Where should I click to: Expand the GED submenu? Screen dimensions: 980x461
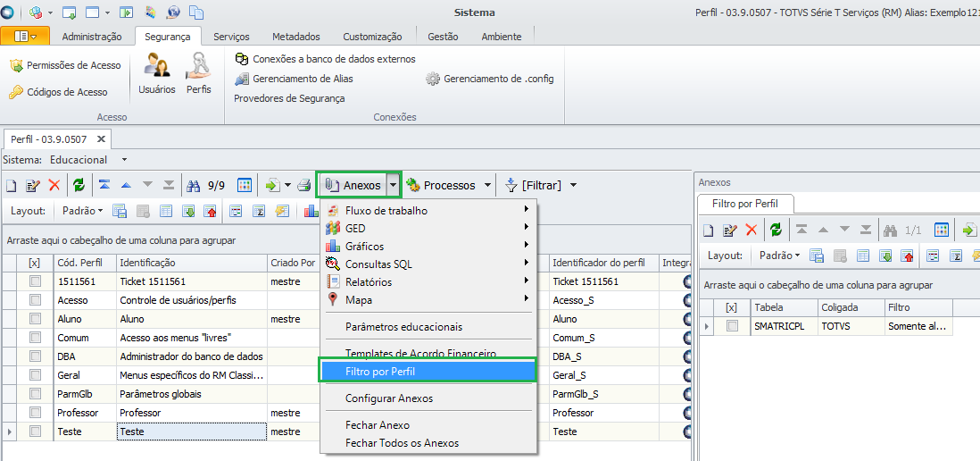[x=428, y=229]
